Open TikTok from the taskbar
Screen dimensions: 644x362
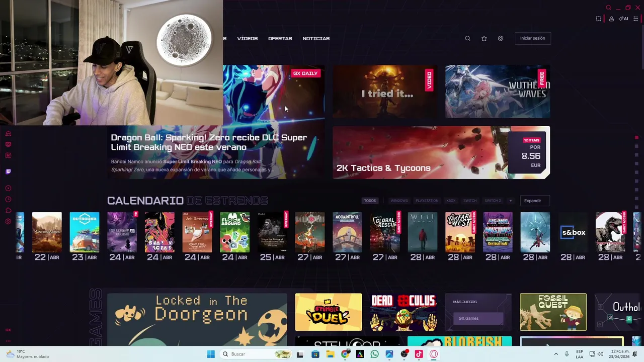tap(419, 354)
